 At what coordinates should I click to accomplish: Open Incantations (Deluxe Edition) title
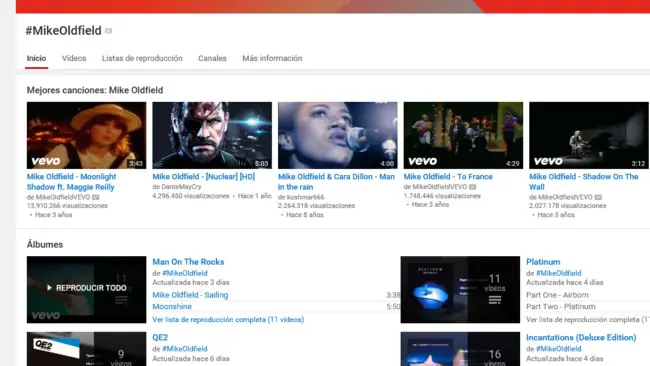click(581, 338)
